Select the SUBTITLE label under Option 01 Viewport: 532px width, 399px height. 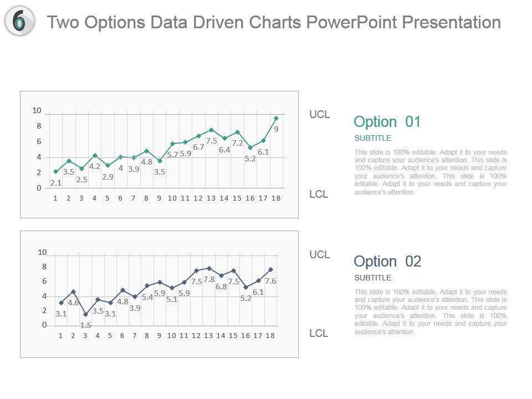pos(372,138)
